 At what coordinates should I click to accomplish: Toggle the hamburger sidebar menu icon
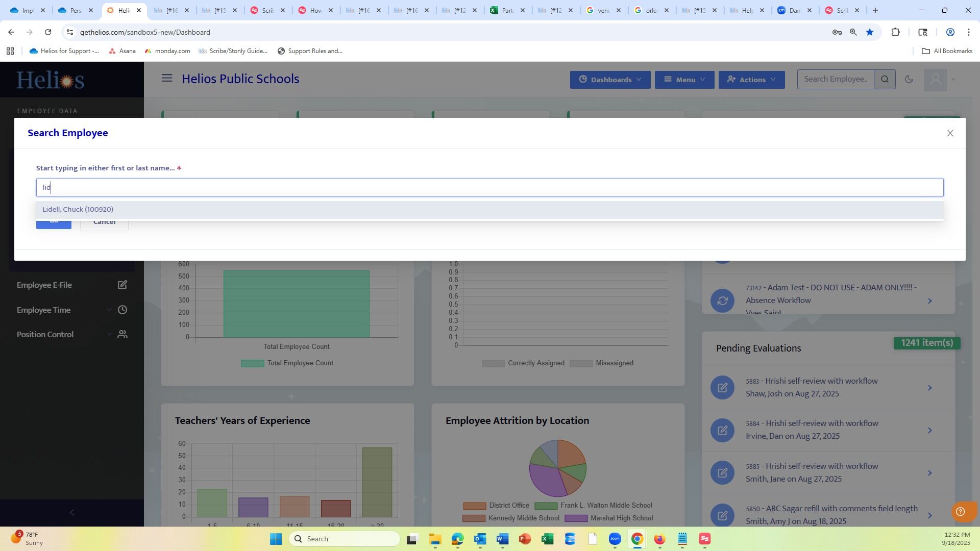point(167,78)
